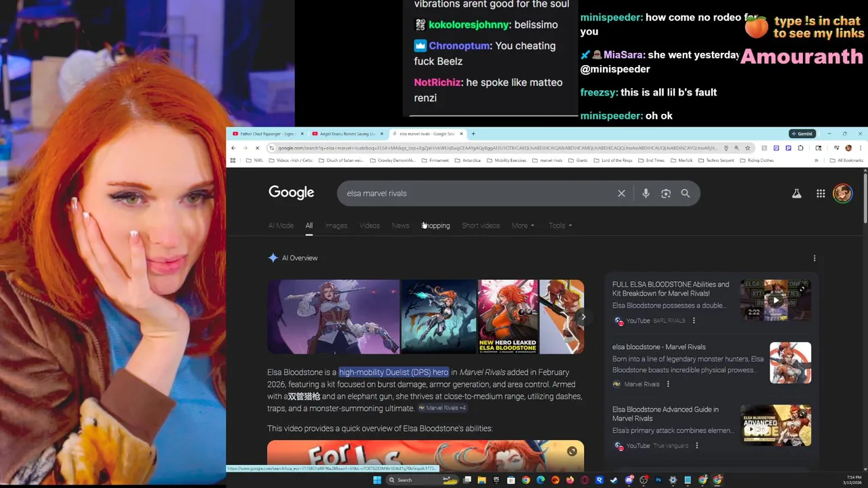
Task: Open elsa bloodstone - Marvel Rivals result
Action: pyautogui.click(x=658, y=347)
